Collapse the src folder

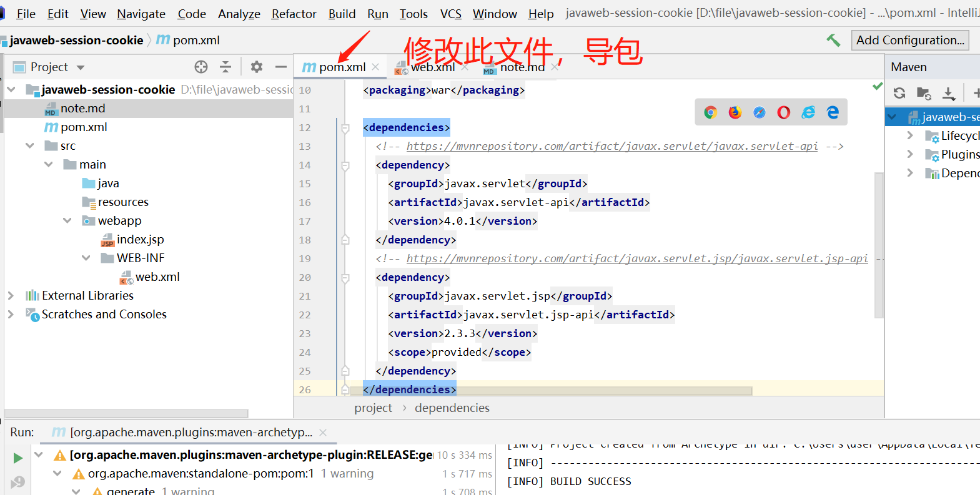click(x=29, y=145)
